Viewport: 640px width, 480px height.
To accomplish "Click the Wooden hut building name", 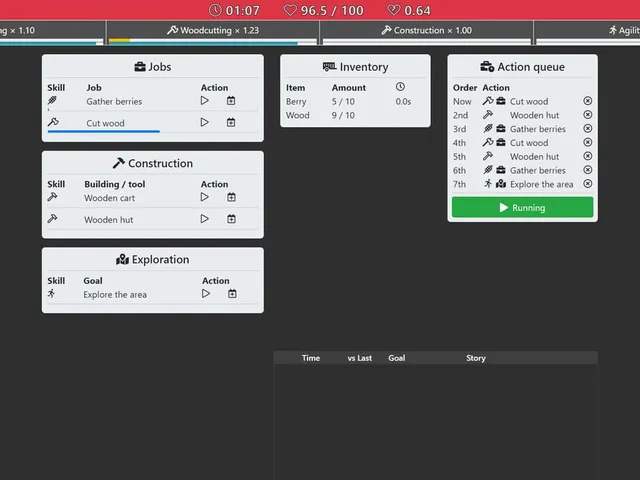I will (109, 220).
